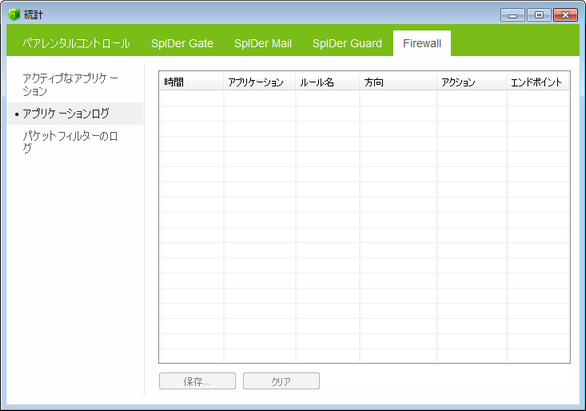Minimize the 統計 window
The image size is (586, 411).
click(512, 15)
